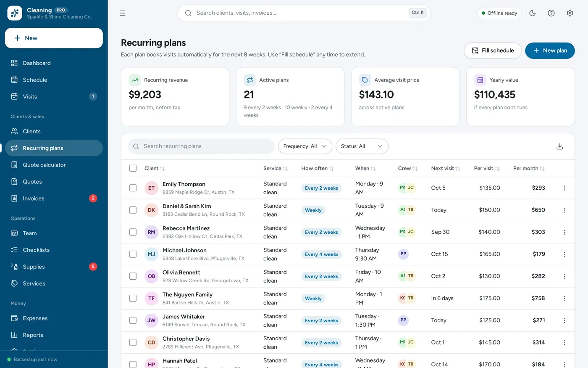Open Clients in sidebar
The height and width of the screenshot is (368, 588).
[54, 131]
